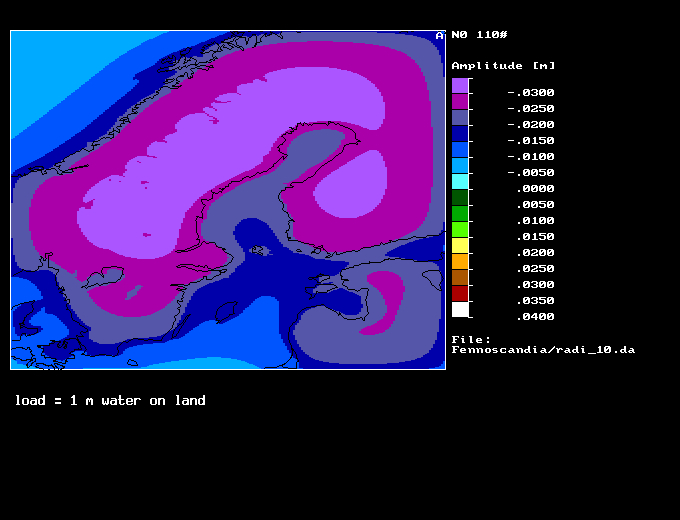The image size is (680, 520).
Task: Pick the cyan .0000 legend swatch
Action: coord(460,182)
